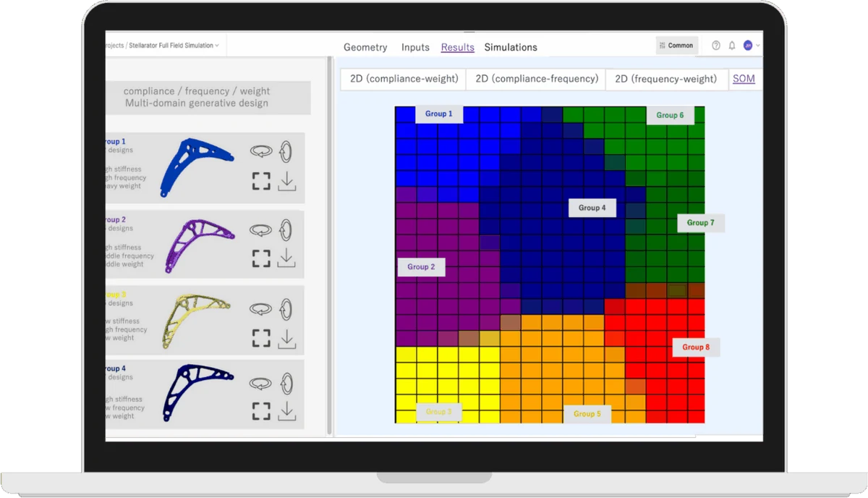Select the purple Group 2 bracket thumbnail
Screen dimensions: 868x498
tap(200, 245)
